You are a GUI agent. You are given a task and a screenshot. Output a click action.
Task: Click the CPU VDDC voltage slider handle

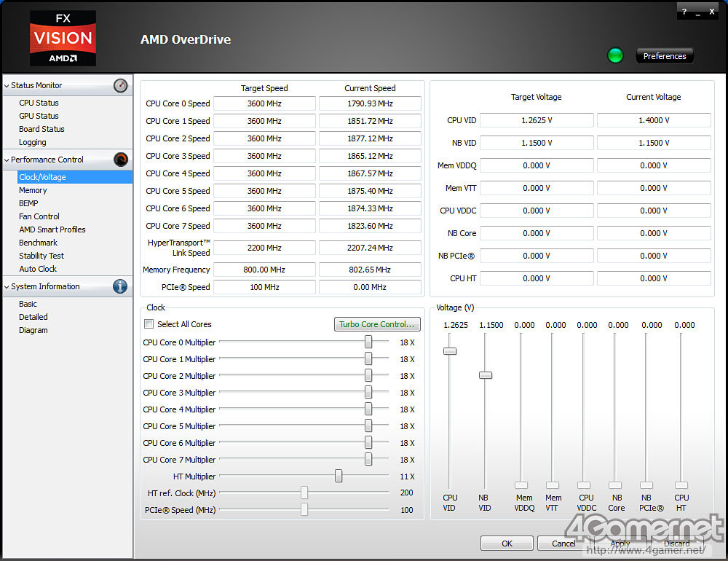[584, 485]
